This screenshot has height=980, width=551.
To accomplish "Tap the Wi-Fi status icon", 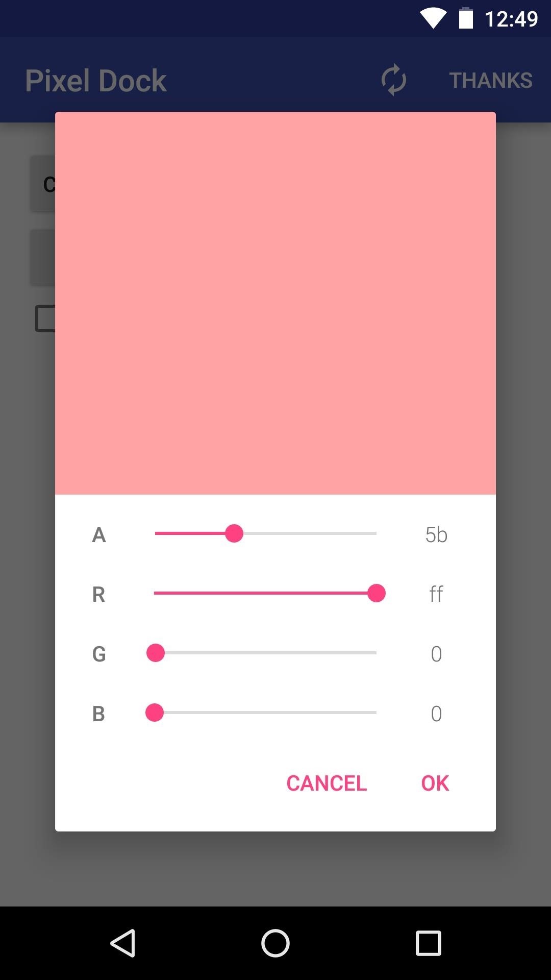I will tap(434, 18).
